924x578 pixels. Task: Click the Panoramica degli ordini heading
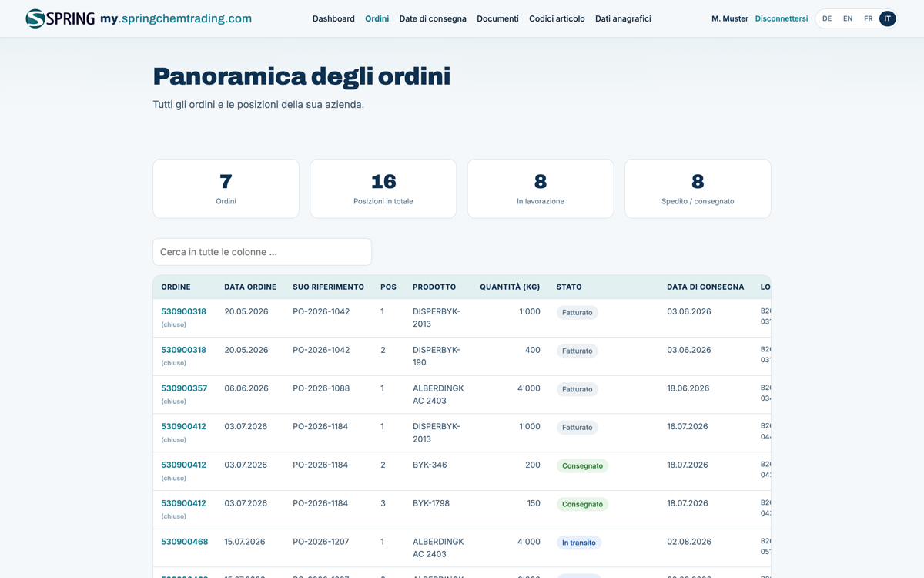click(x=301, y=76)
